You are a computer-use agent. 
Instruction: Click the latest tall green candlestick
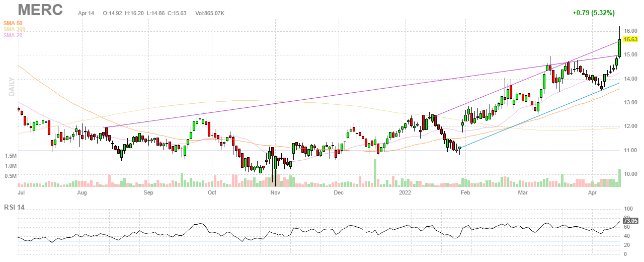pos(619,48)
